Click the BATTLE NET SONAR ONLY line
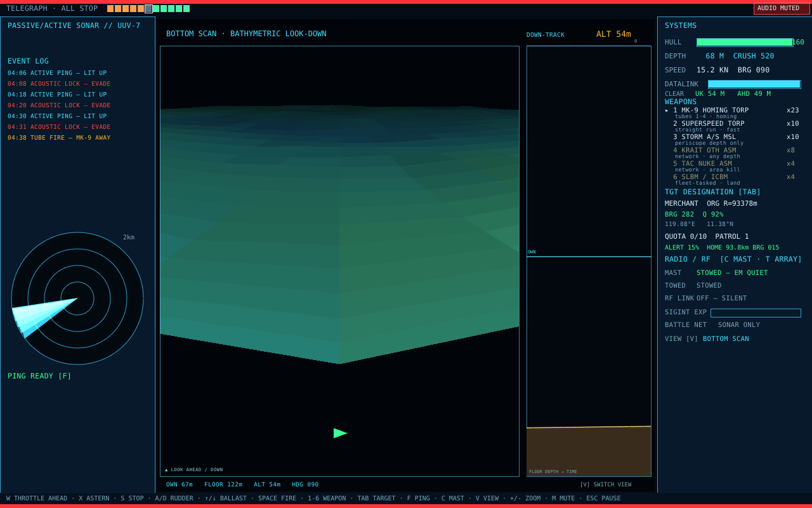The height and width of the screenshot is (508, 812). (x=712, y=325)
